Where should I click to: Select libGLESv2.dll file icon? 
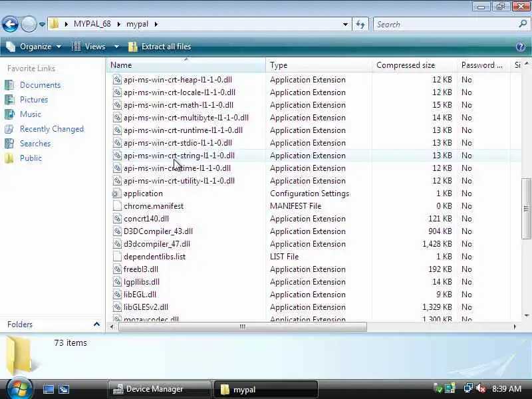click(x=117, y=307)
